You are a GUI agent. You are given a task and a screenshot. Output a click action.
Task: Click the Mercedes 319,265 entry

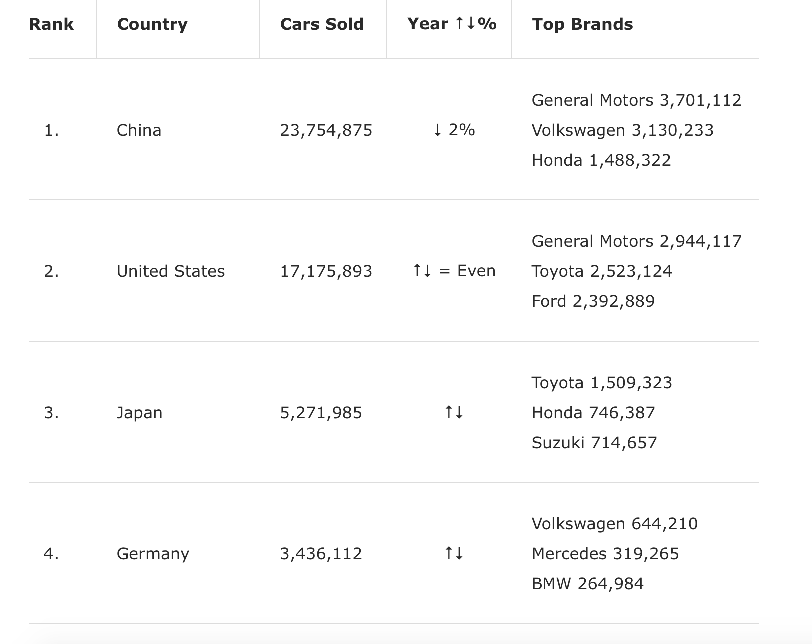[x=605, y=554]
